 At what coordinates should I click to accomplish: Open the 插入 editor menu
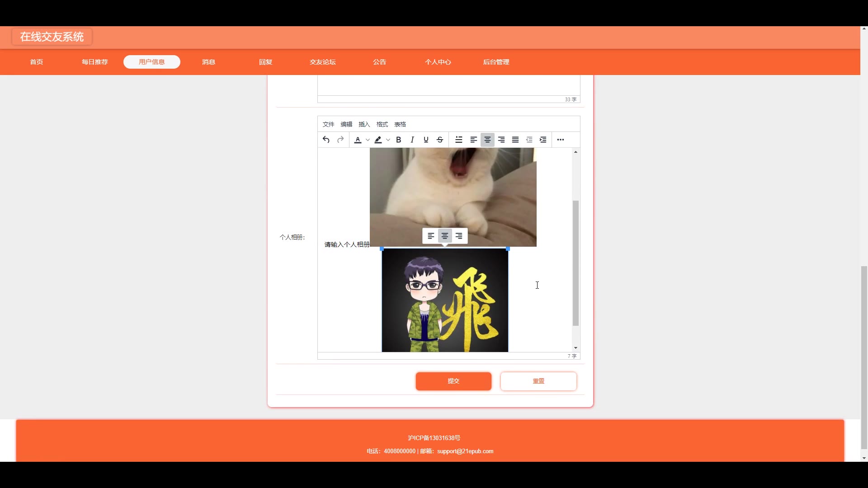tap(364, 124)
